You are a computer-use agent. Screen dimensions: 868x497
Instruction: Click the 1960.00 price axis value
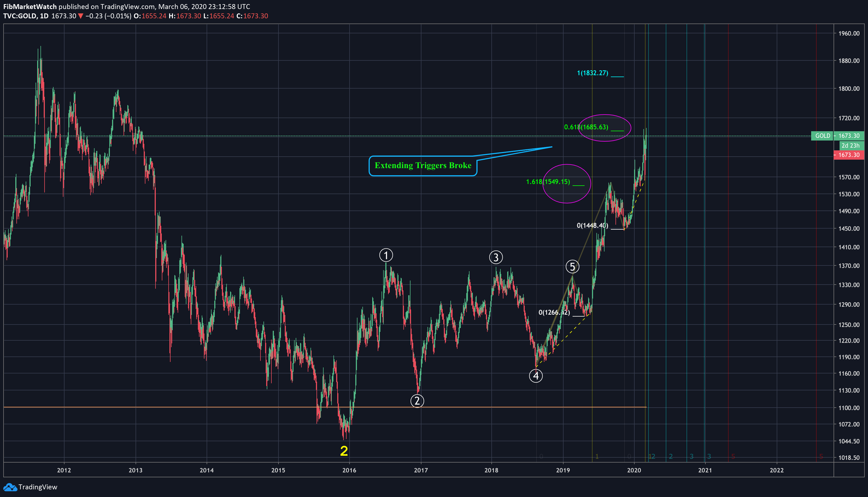[849, 33]
